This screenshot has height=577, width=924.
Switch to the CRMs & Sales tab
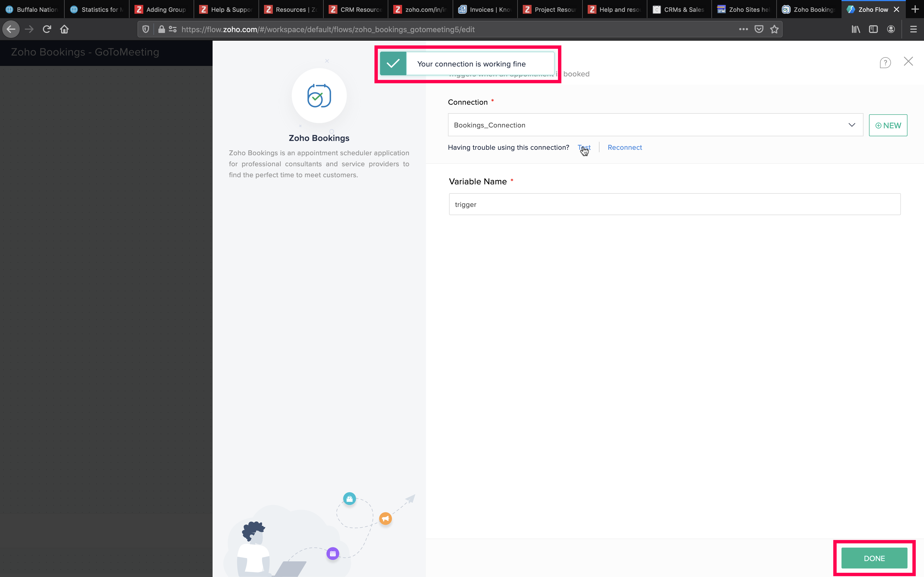[679, 10]
